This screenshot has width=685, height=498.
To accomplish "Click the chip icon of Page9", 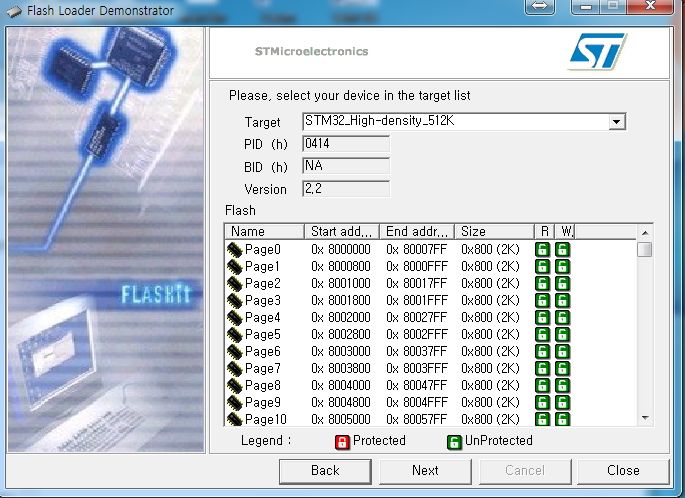I will coord(235,403).
